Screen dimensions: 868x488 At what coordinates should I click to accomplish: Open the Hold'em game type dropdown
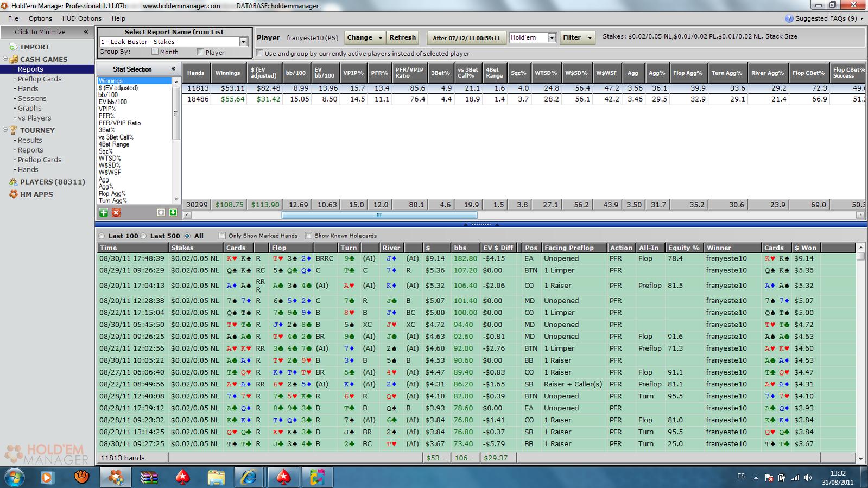pyautogui.click(x=552, y=37)
